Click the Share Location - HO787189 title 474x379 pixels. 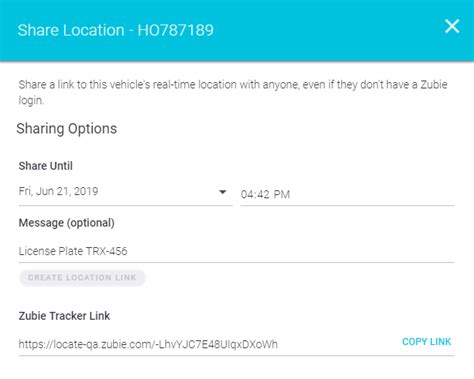[x=115, y=30]
